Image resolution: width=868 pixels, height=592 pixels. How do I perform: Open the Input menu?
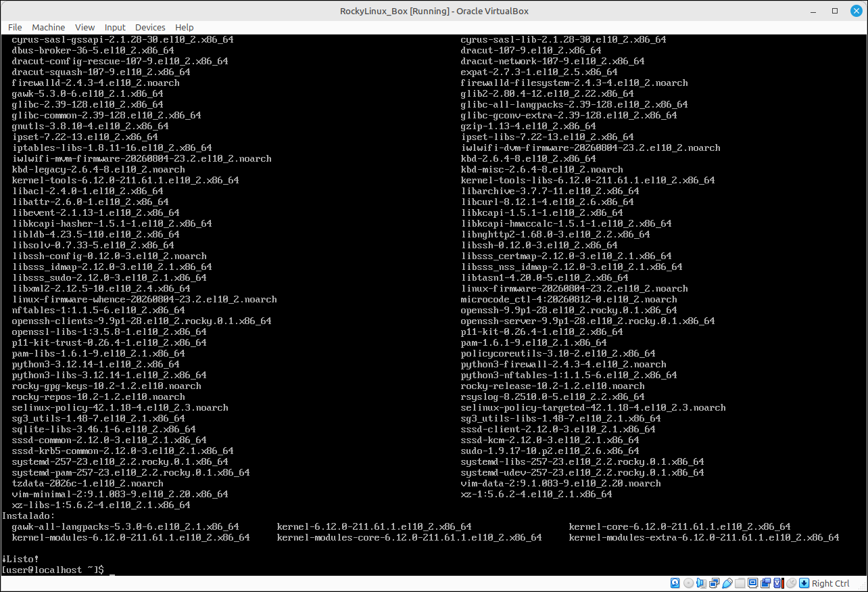pyautogui.click(x=115, y=27)
